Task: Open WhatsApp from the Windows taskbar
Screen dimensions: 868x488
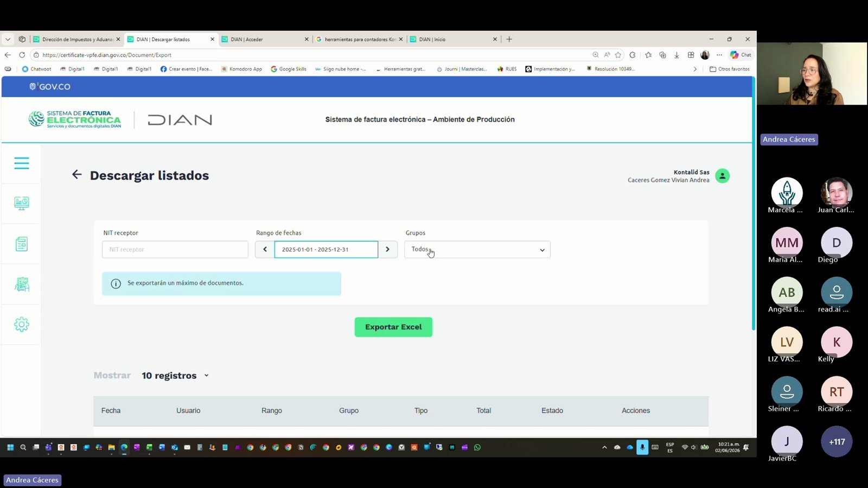Action: (477, 447)
